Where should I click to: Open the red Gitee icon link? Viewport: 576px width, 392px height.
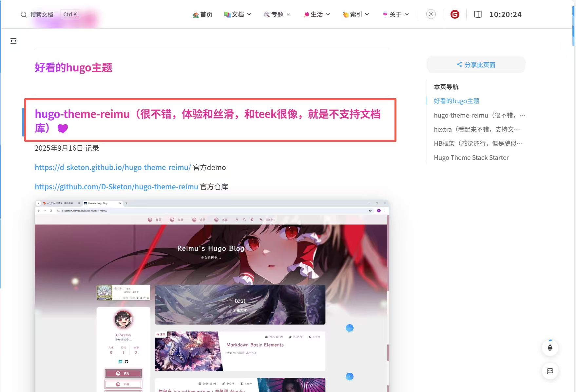455,14
